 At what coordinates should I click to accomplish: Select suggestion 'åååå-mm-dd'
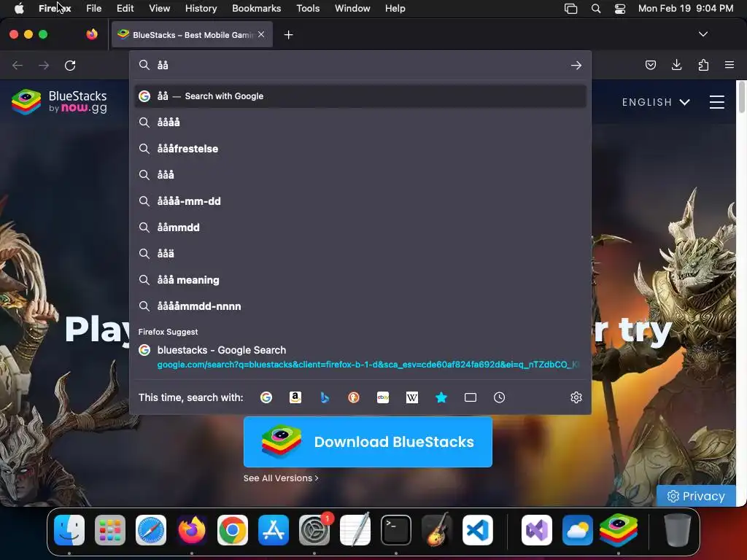click(360, 201)
